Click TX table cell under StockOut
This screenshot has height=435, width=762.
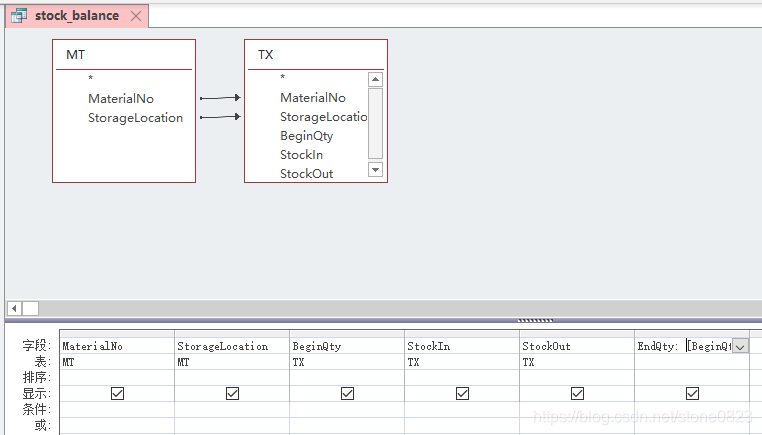click(x=577, y=362)
